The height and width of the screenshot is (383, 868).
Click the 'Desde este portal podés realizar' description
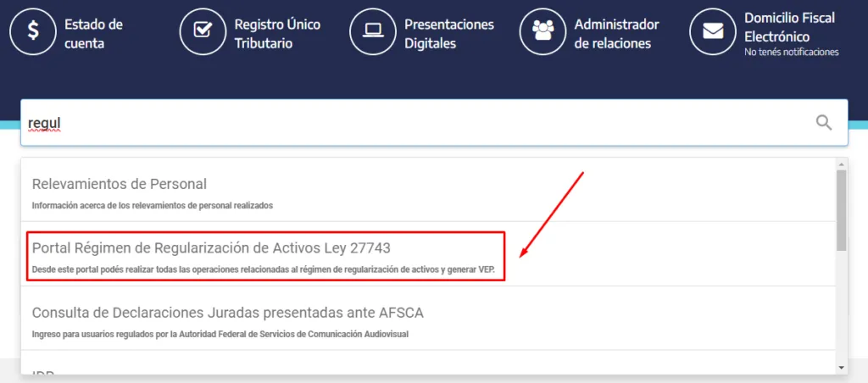(x=264, y=270)
